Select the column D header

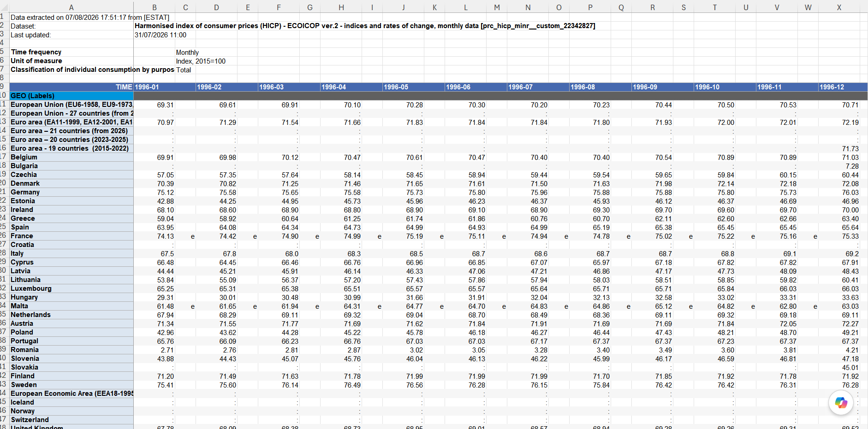tap(217, 7)
